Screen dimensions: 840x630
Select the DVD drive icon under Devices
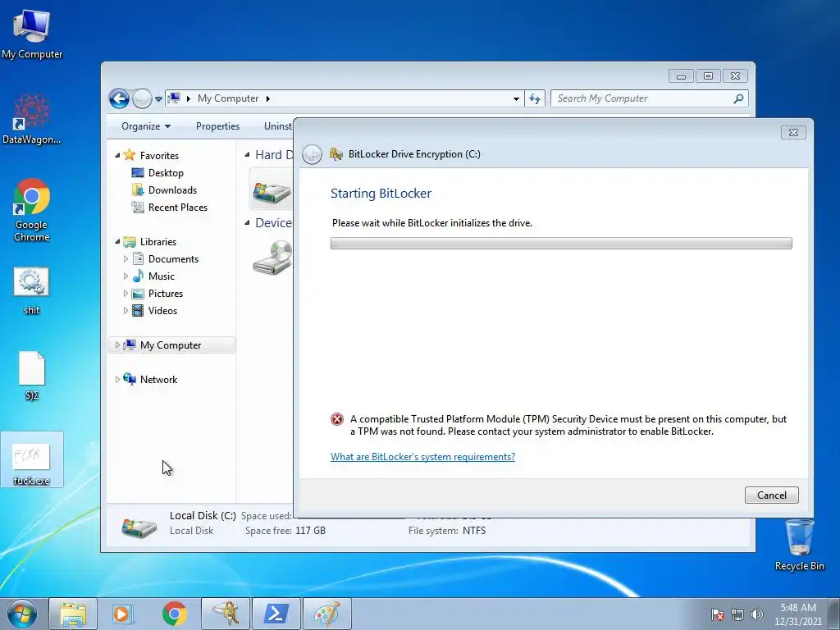(272, 258)
